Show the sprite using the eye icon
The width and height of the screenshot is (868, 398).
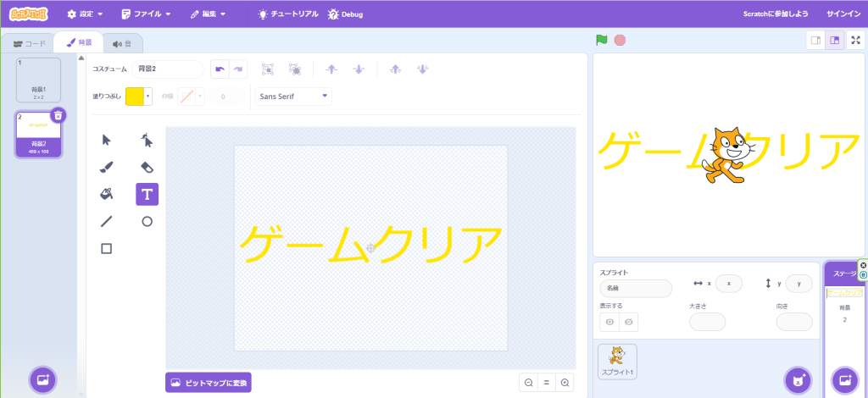pos(609,322)
